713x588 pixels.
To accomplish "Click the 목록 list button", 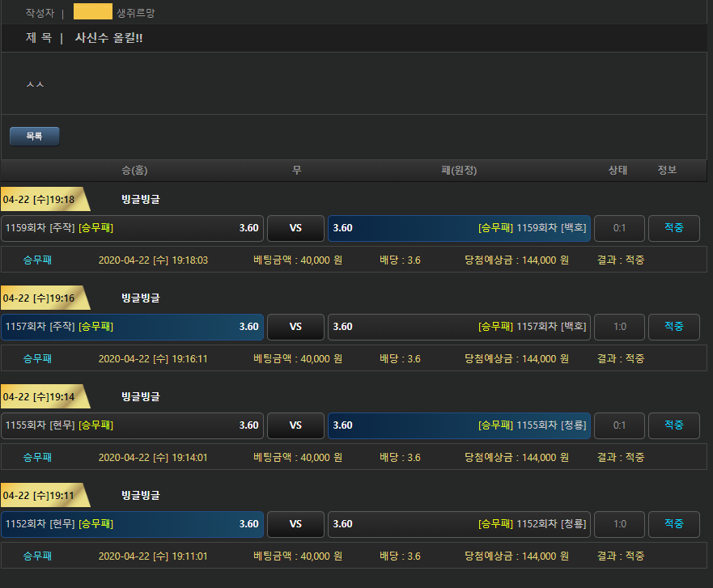I will click(34, 137).
